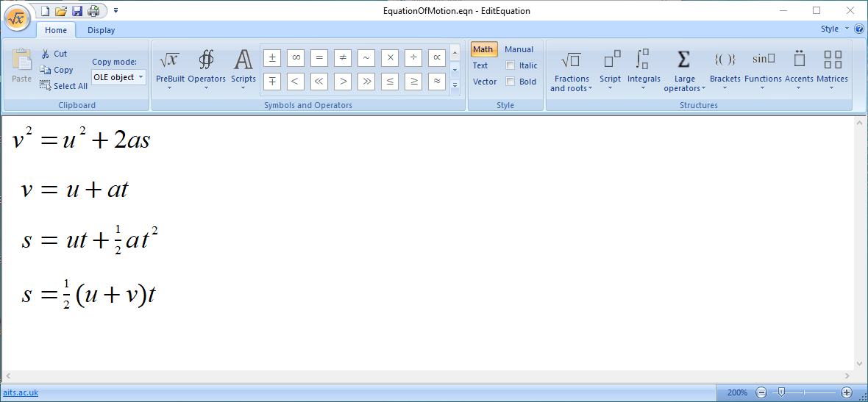Select the Math style toggle
The height and width of the screenshot is (402, 868).
[483, 49]
